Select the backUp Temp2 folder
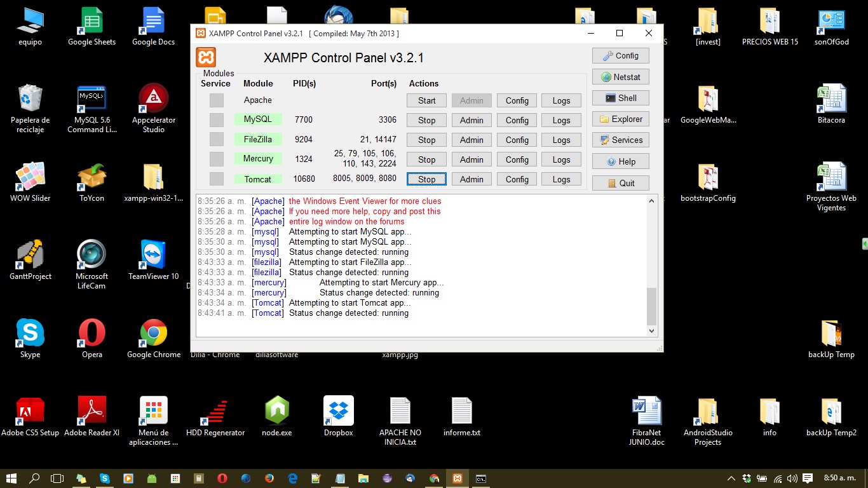 point(831,416)
